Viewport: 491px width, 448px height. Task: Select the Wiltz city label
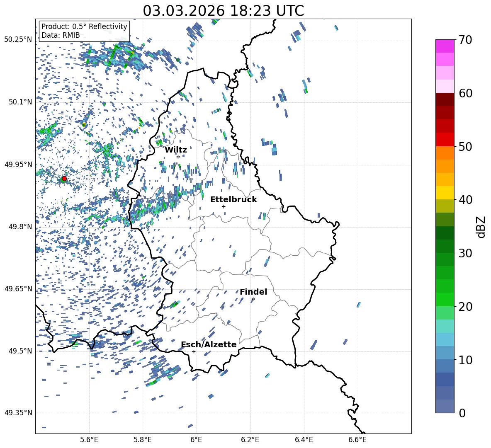click(176, 150)
